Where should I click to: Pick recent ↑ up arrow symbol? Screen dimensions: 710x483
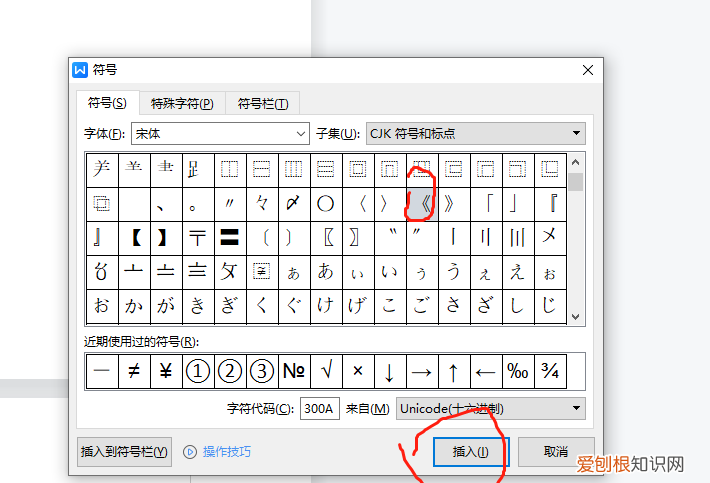tap(454, 372)
